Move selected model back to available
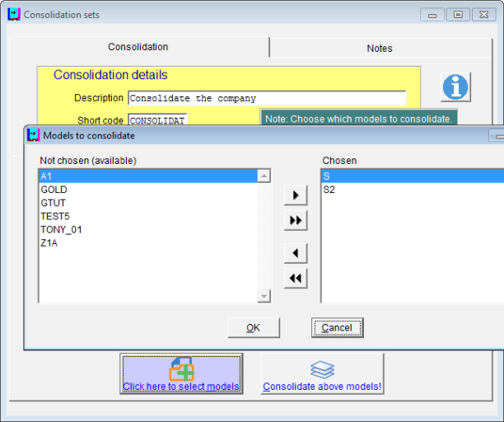Viewport: 504px width, 422px height. [x=296, y=253]
